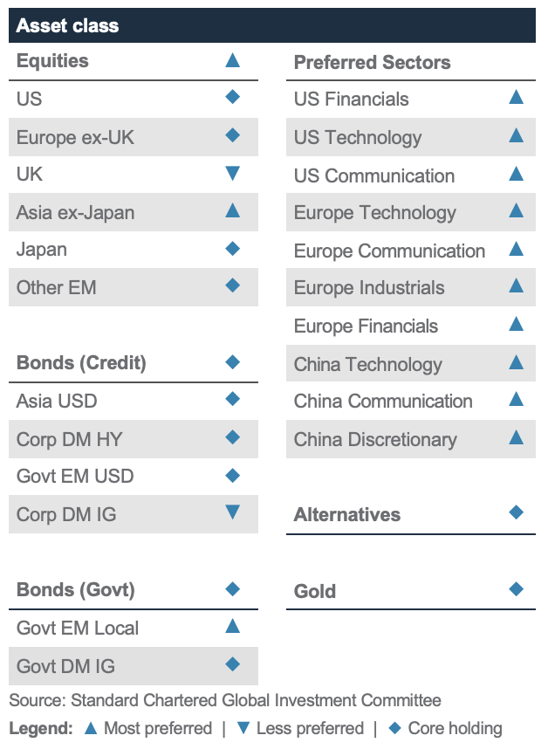Screen dimensions: 548x756
Task: Click the down triangle beside UK
Action: point(233,173)
